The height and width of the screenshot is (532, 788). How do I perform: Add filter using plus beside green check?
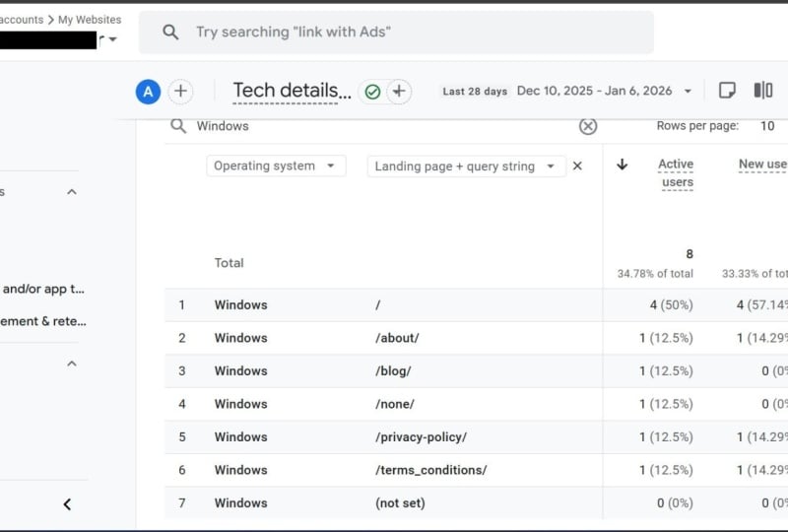coord(399,92)
